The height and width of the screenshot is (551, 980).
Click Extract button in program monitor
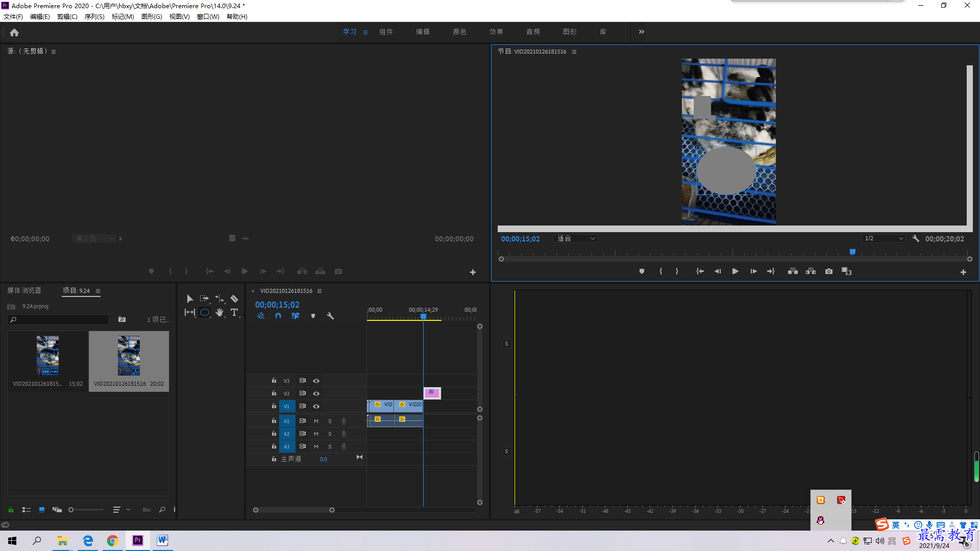click(811, 271)
